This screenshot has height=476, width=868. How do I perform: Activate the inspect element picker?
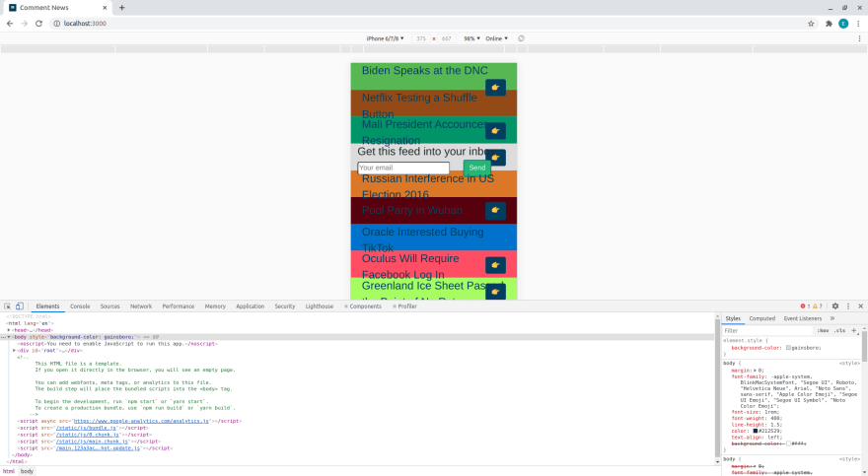tap(7, 306)
